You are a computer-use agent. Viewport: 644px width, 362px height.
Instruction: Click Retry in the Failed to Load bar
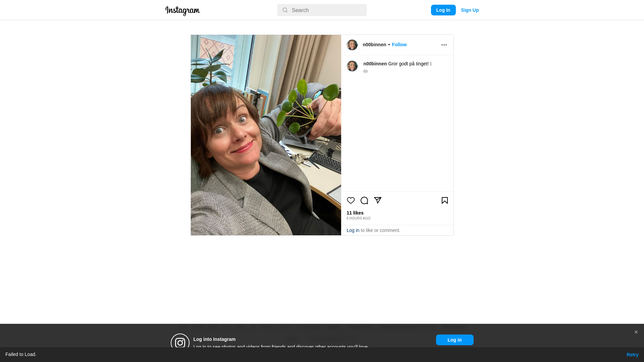tap(633, 355)
